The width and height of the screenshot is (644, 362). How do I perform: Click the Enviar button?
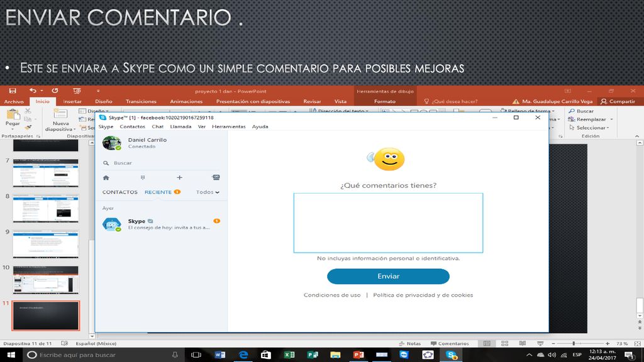(388, 277)
